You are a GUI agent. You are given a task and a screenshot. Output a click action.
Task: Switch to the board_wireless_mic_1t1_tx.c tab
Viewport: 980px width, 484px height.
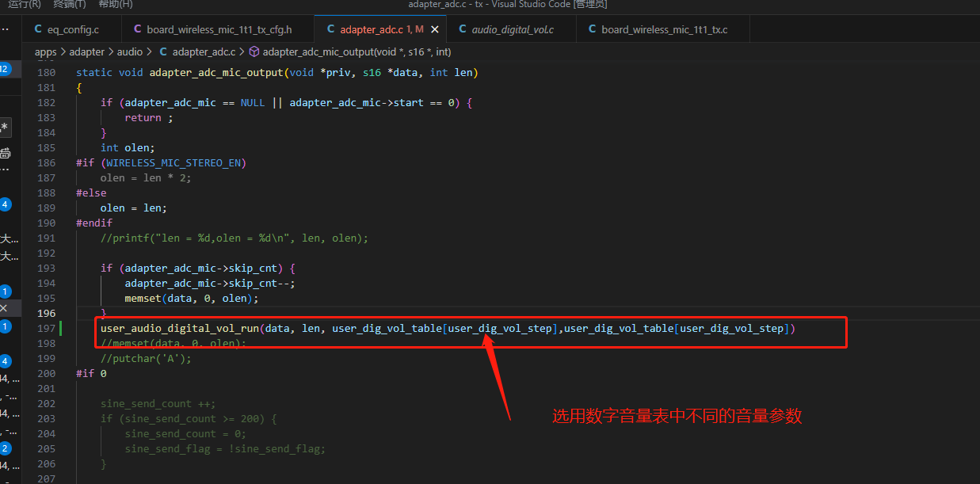[663, 29]
